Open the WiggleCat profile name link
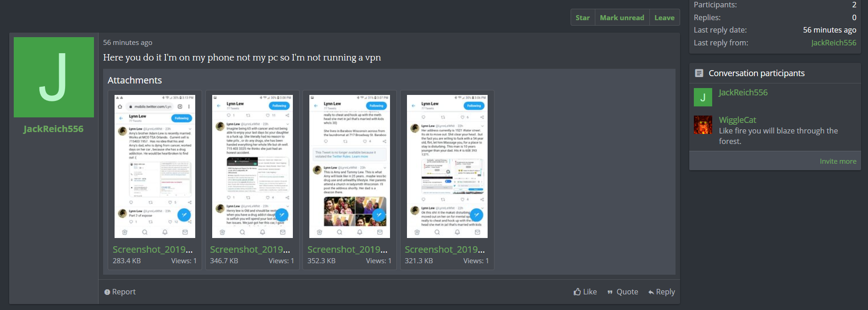Screen dimensions: 868x310 point(737,120)
